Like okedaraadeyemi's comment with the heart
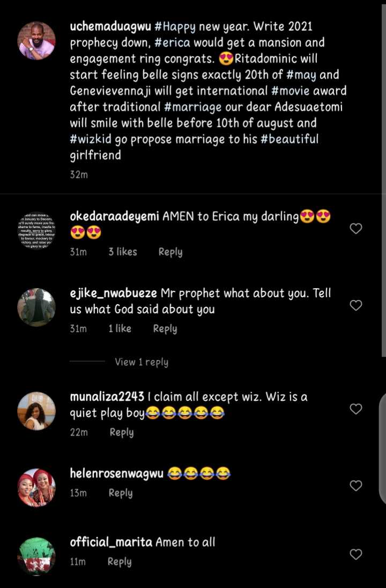386x588 pixels. (x=356, y=229)
